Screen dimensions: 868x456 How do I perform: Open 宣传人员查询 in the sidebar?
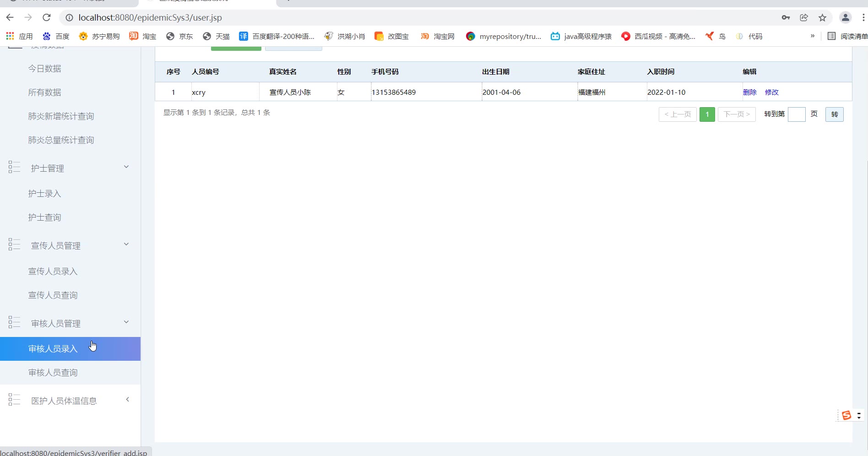(x=53, y=295)
